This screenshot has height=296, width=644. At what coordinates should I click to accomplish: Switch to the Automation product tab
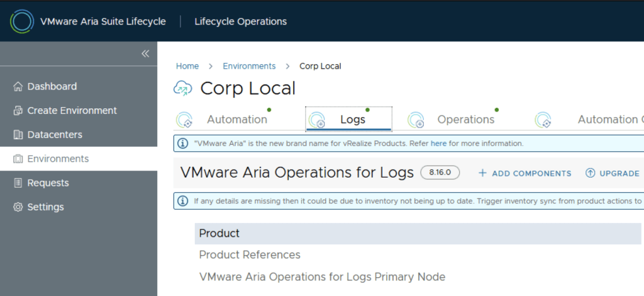tap(236, 120)
